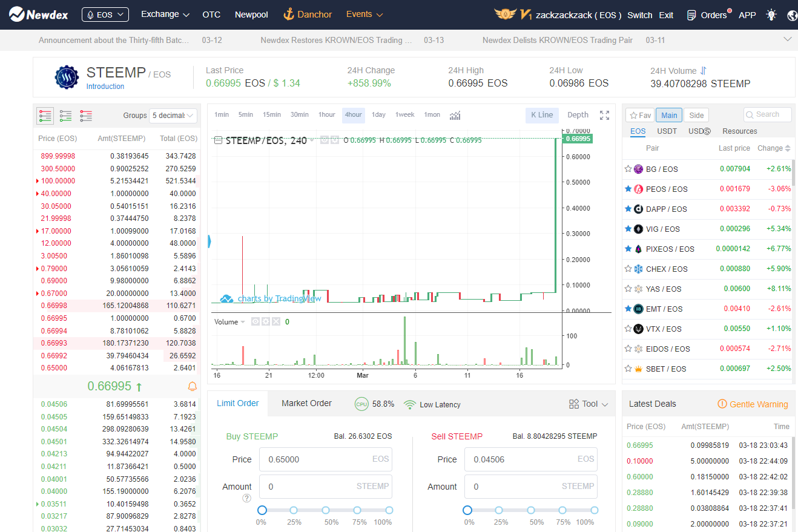This screenshot has width=798, height=532.
Task: Click the STEEMP coin logo
Action: (67, 77)
